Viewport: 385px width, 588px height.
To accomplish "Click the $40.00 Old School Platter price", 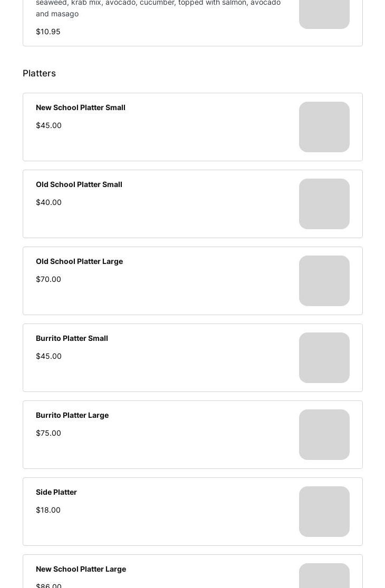I will pos(49,202).
